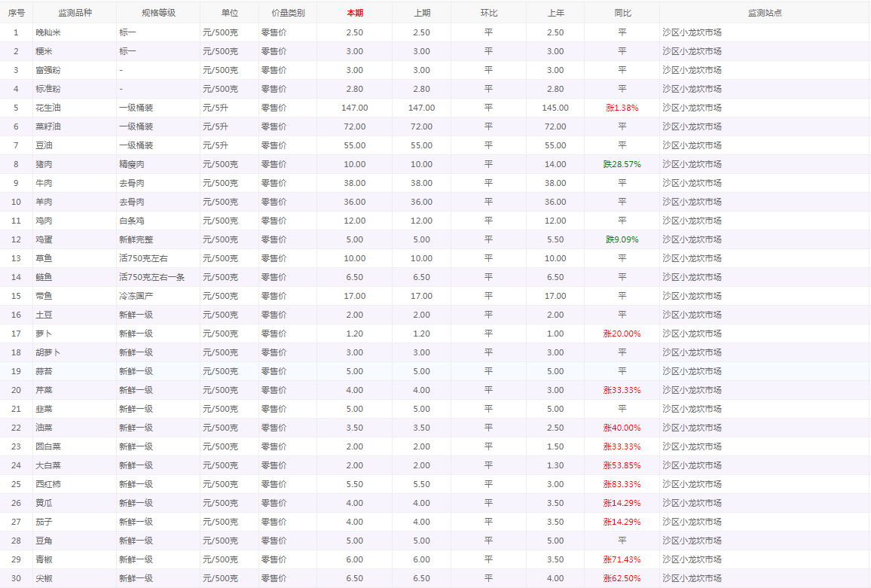Click the 涨83.33% change value
The height and width of the screenshot is (588, 871).
[x=622, y=484]
